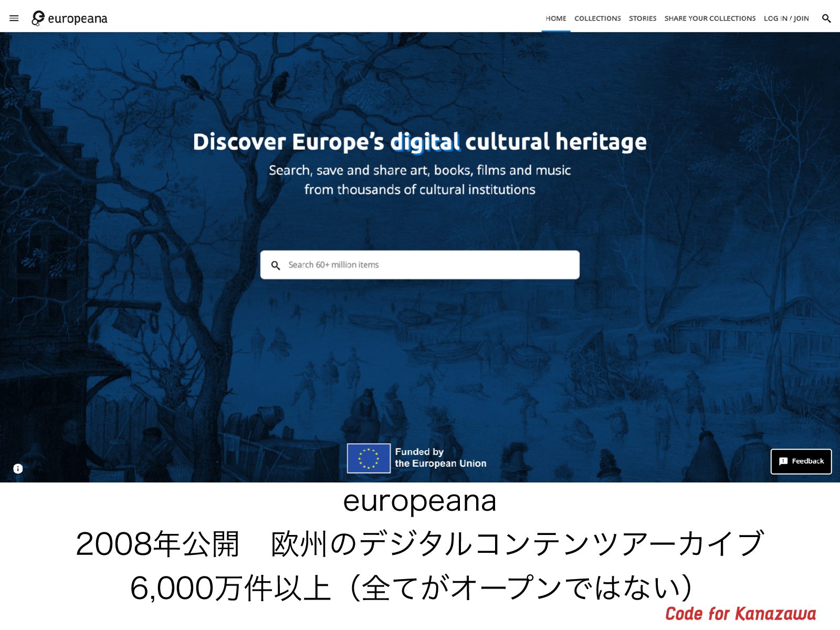
Task: Click the Code for Kanazawa text
Action: point(741,613)
